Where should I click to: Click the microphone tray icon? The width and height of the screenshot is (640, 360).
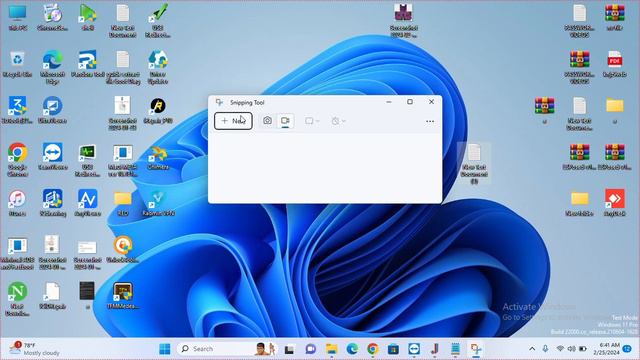point(545,349)
